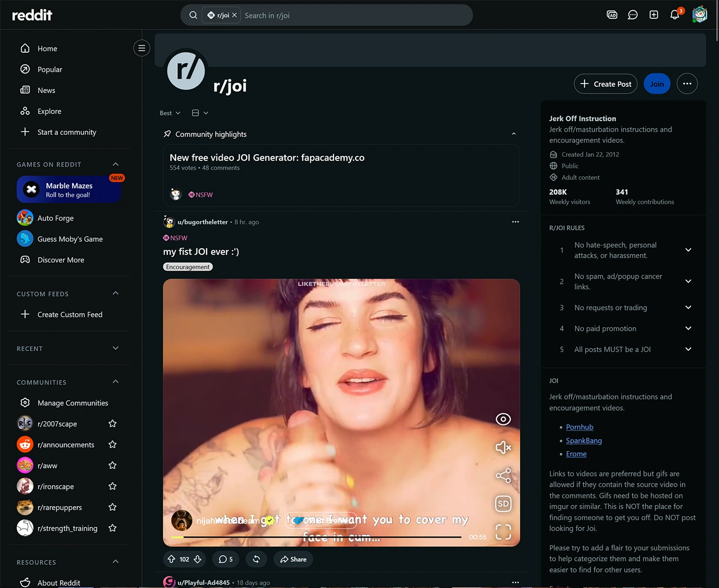Click the Search in r/joi field
The image size is (719, 588).
pyautogui.click(x=356, y=15)
